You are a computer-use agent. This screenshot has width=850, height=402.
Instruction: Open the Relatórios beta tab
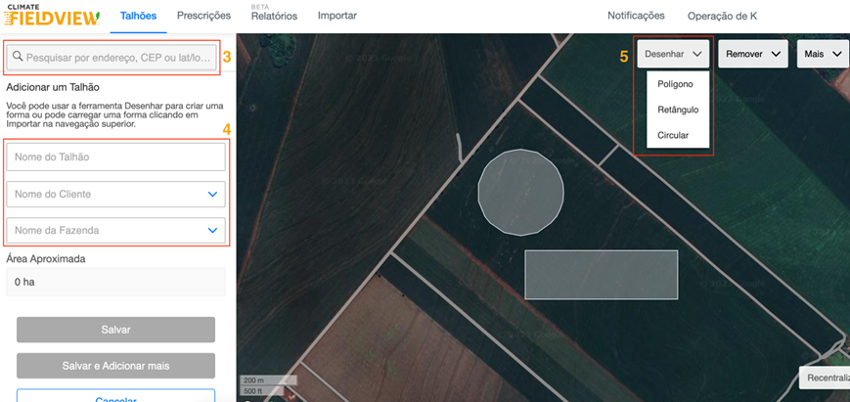click(x=273, y=16)
